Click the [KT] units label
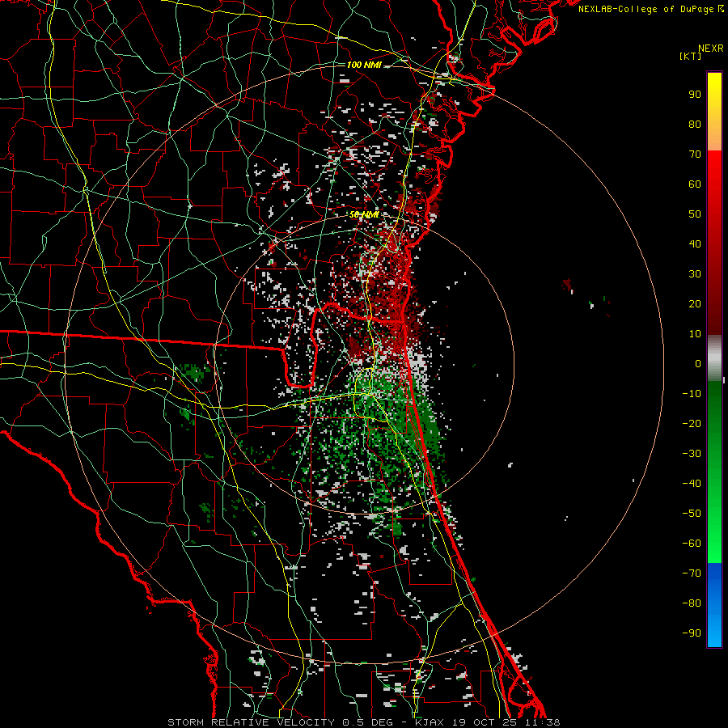 (691, 56)
